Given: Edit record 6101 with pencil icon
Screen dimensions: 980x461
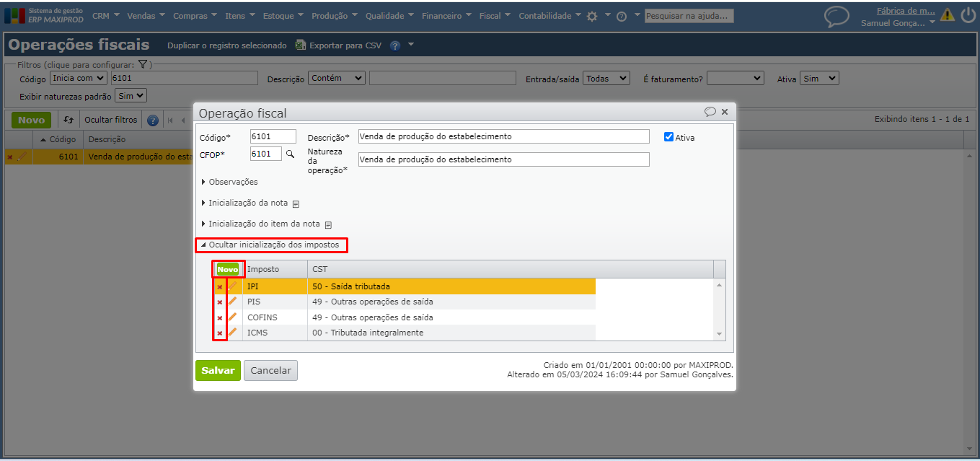Looking at the screenshot, I should coord(22,156).
